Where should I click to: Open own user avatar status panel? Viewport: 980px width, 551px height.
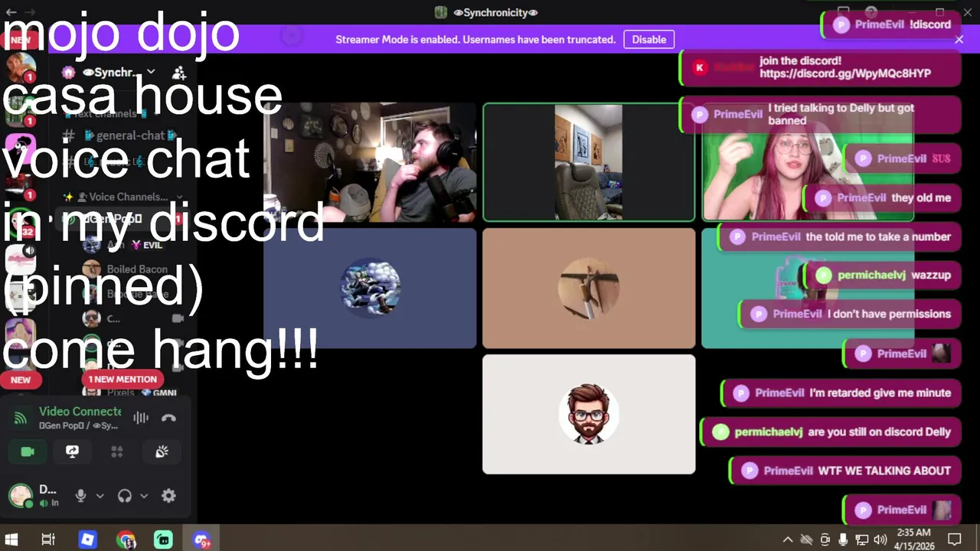coord(21,496)
